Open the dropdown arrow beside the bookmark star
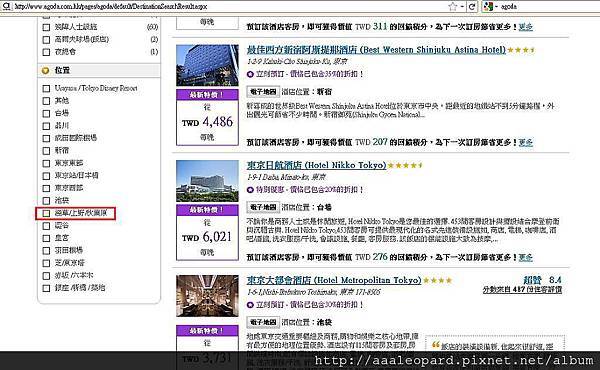Viewport: 600px width, 370px height. tap(462, 7)
